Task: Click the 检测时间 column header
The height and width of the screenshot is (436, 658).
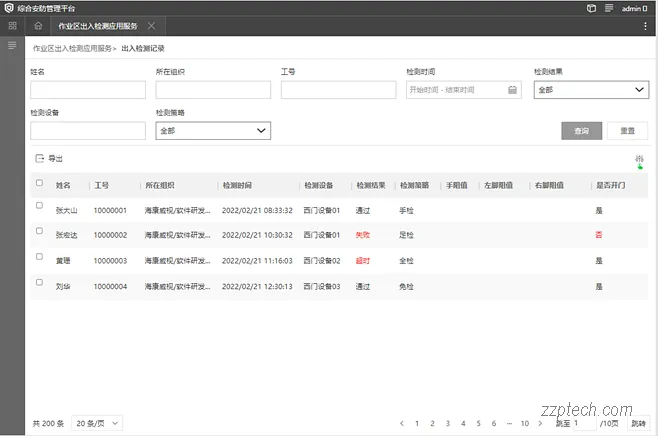Action: click(237, 185)
